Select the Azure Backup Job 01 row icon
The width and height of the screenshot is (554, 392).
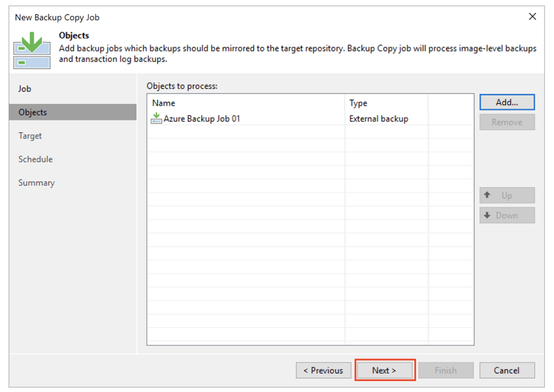(156, 118)
